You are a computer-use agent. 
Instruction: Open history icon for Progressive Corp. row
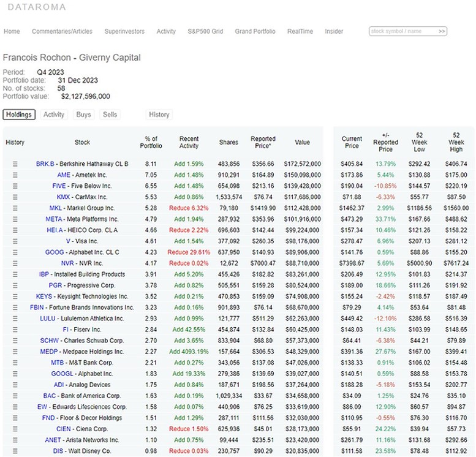pos(15,285)
